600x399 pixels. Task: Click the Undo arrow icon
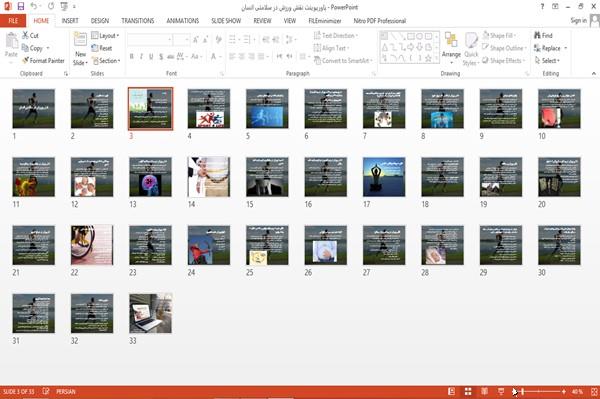[x=34, y=7]
